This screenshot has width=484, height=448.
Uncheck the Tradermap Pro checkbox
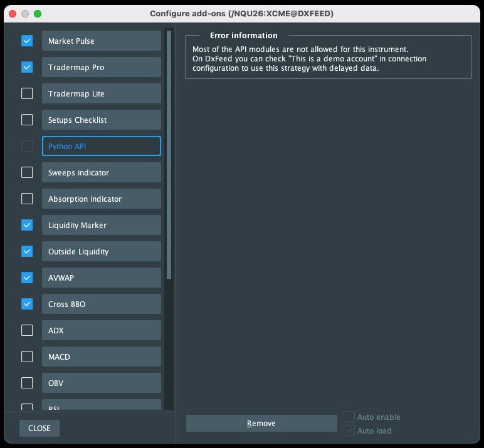pos(27,67)
